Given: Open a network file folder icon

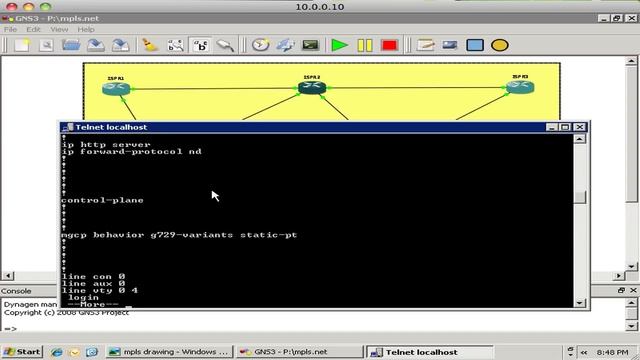Looking at the screenshot, I should [71, 45].
